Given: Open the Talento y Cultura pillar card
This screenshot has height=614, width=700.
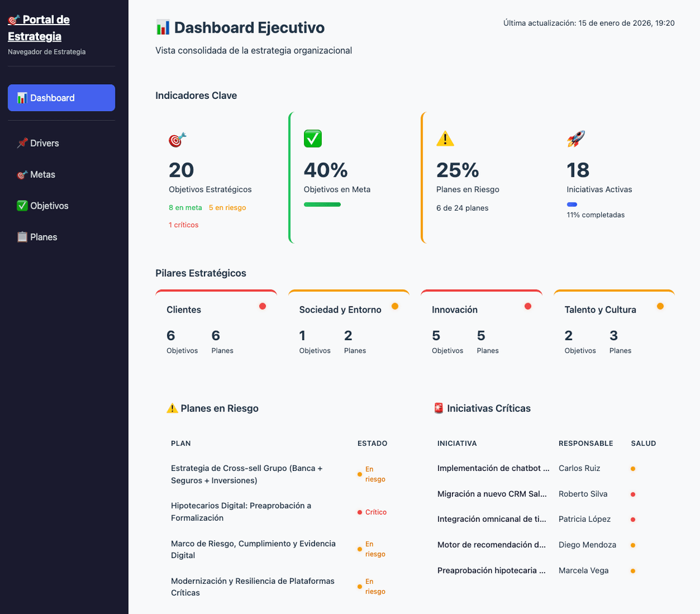Looking at the screenshot, I should pyautogui.click(x=614, y=327).
